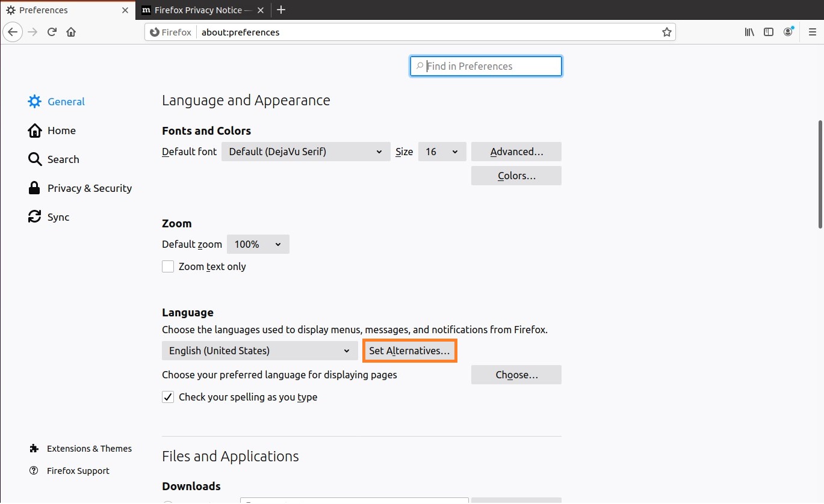The width and height of the screenshot is (824, 504).
Task: Open the Library icon in the toolbar
Action: point(749,32)
